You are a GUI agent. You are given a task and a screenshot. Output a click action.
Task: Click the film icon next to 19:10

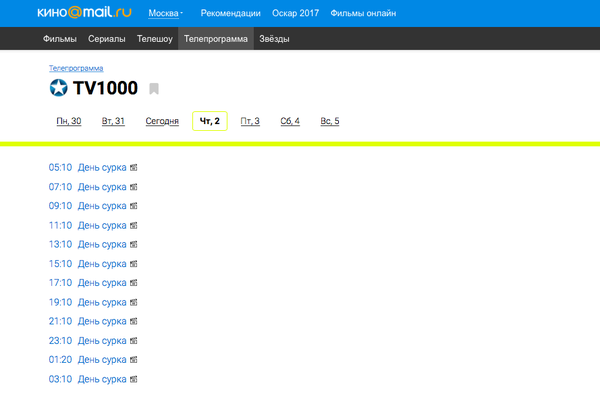coord(134,302)
